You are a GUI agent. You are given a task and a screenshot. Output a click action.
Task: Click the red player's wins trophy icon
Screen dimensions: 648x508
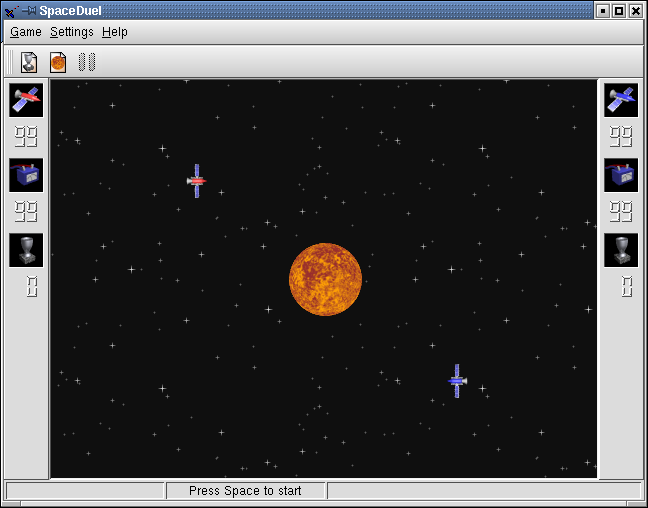26,250
